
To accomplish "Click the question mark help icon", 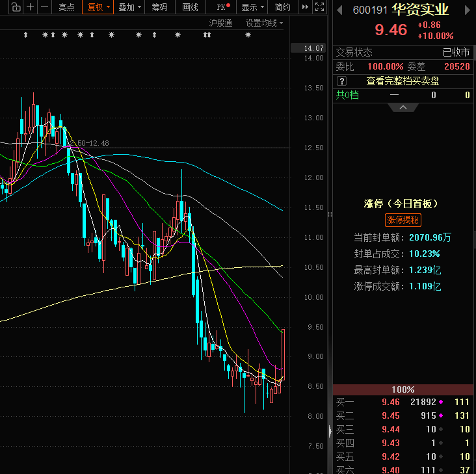I will 342,81.
